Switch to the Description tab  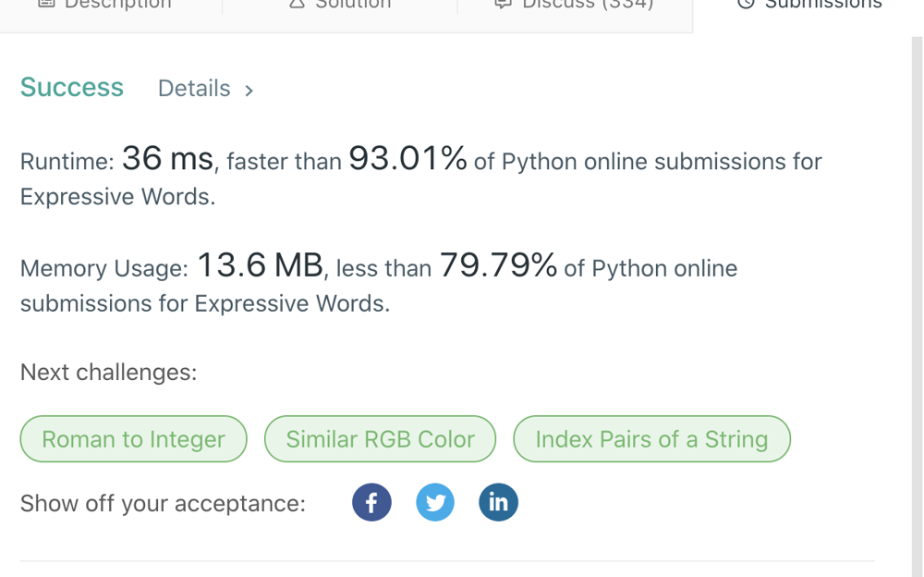tap(117, 5)
